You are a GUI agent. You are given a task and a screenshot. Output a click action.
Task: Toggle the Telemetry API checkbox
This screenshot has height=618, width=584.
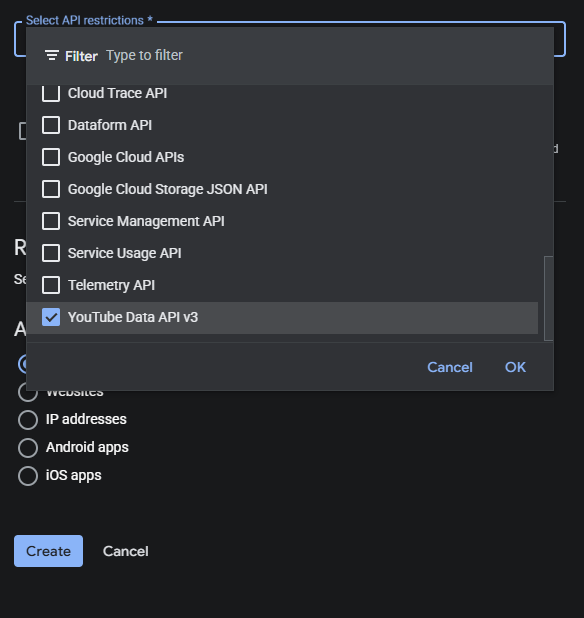click(x=51, y=285)
